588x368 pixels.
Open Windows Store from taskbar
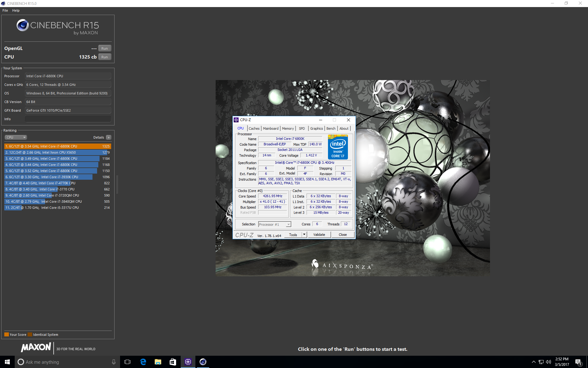[x=173, y=362]
